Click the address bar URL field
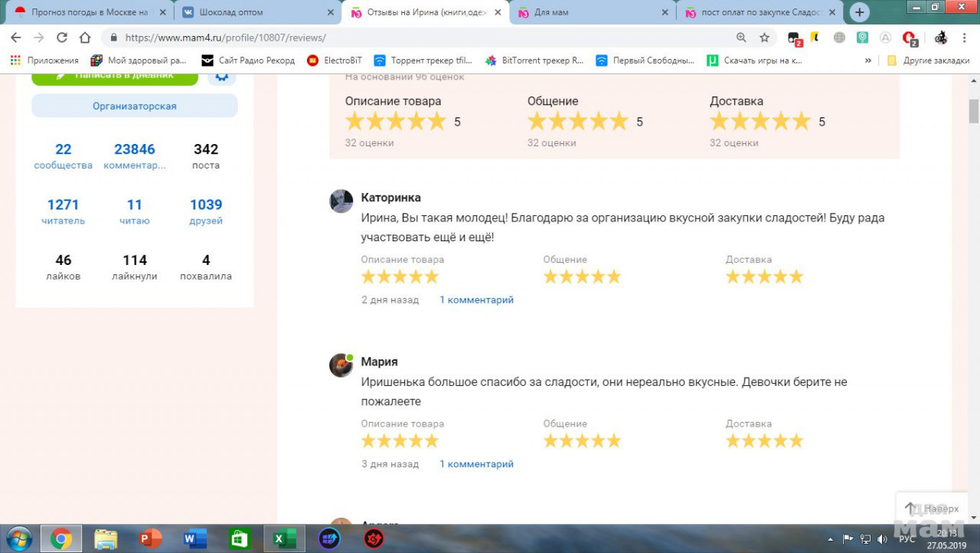The image size is (980, 553). pyautogui.click(x=421, y=38)
